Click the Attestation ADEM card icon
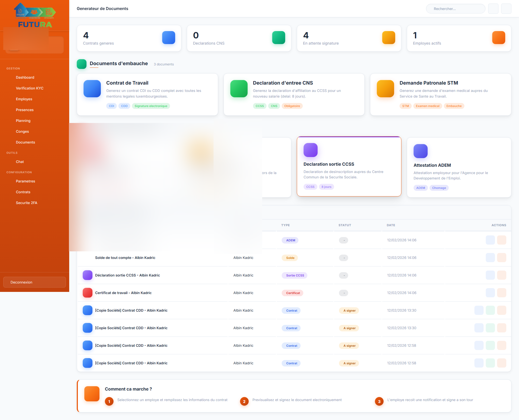Screen dimensions: 519x420 click(x=420, y=151)
